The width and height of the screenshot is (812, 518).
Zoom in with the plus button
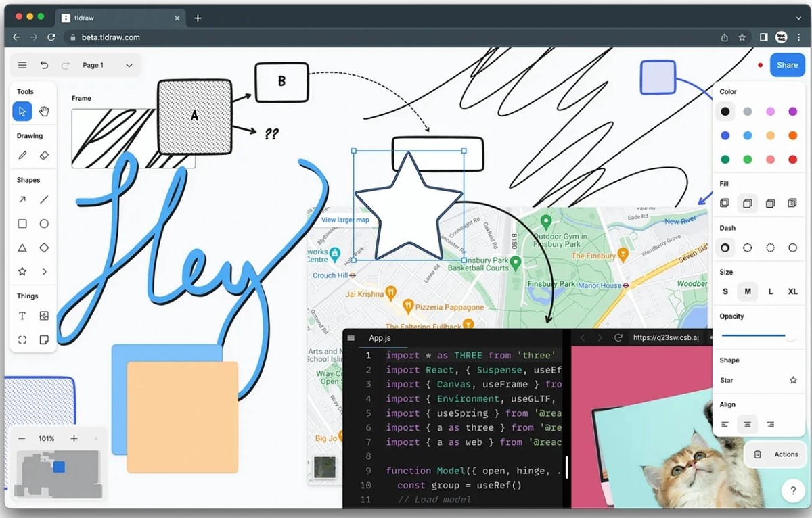tap(74, 438)
